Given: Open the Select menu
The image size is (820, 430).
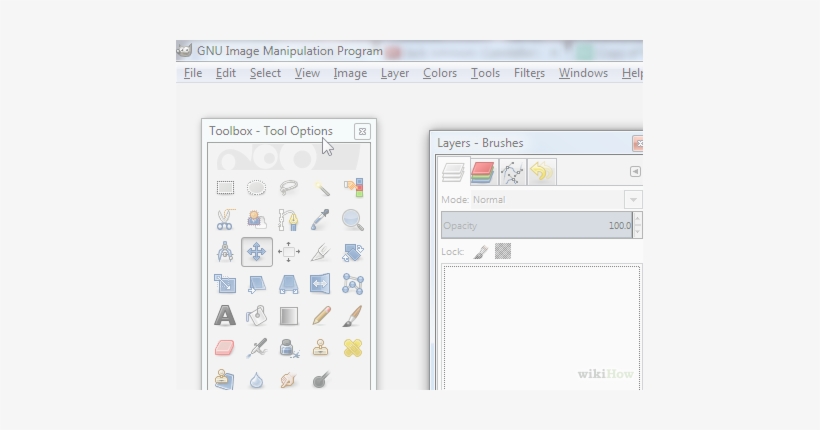Looking at the screenshot, I should pyautogui.click(x=265, y=73).
